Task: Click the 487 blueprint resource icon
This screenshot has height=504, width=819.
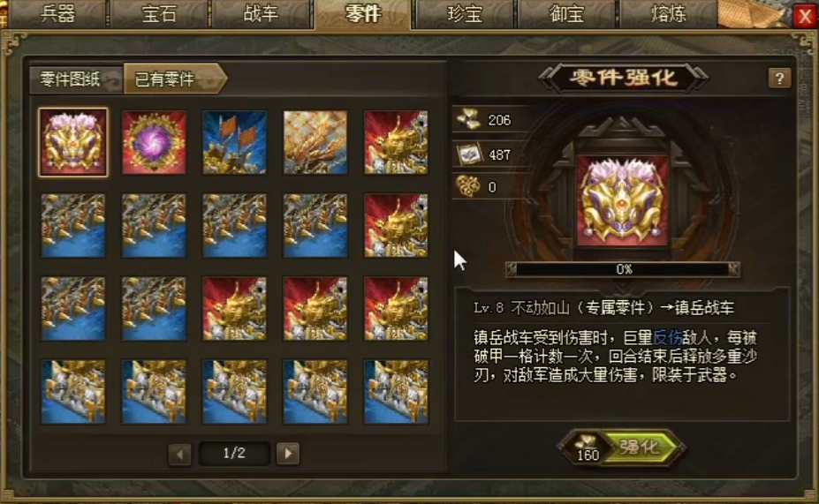Action: [468, 154]
